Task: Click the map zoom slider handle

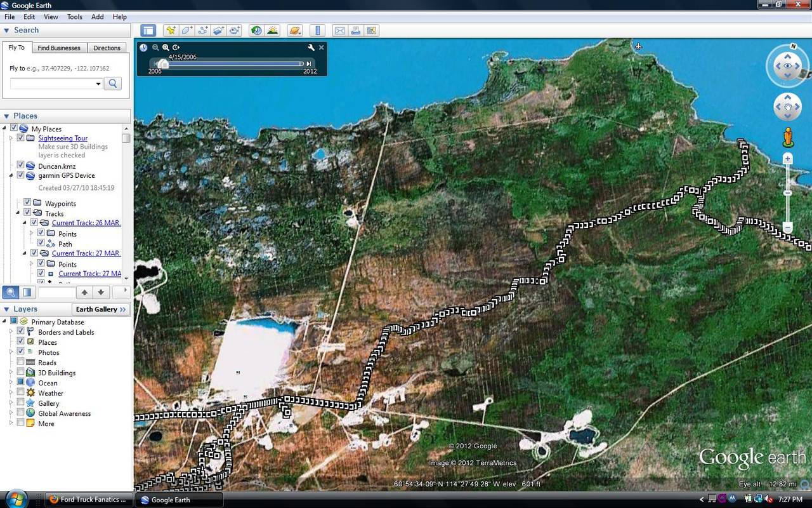Action: [788, 193]
